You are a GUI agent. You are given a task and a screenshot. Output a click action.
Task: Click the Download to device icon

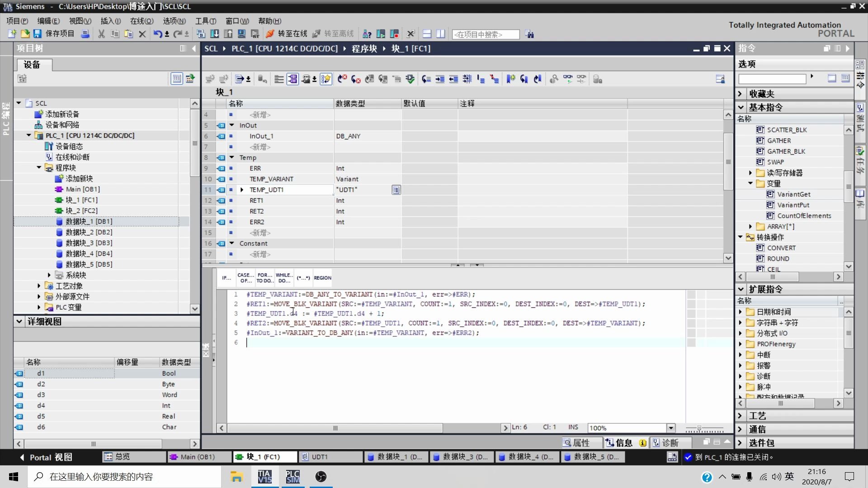click(215, 34)
